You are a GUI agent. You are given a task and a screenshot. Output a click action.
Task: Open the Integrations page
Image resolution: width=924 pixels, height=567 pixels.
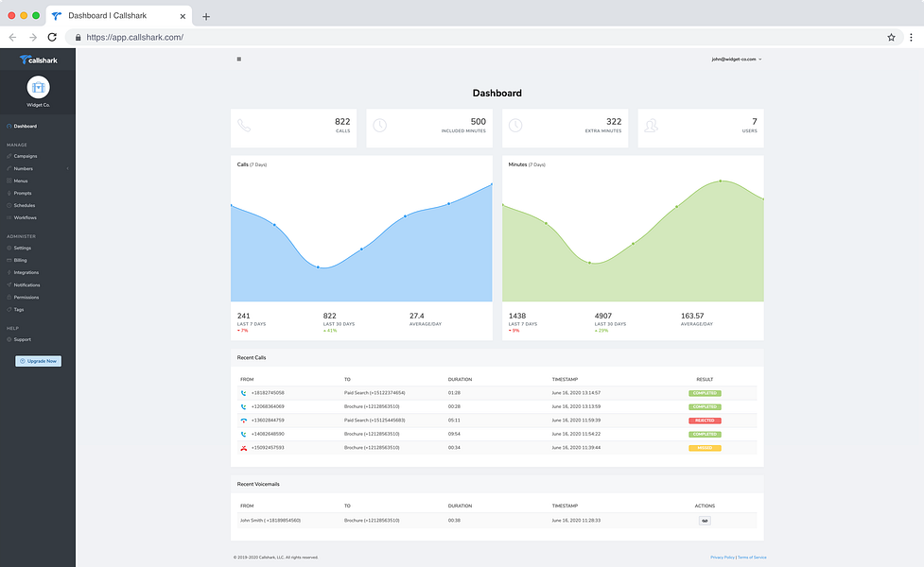click(26, 272)
